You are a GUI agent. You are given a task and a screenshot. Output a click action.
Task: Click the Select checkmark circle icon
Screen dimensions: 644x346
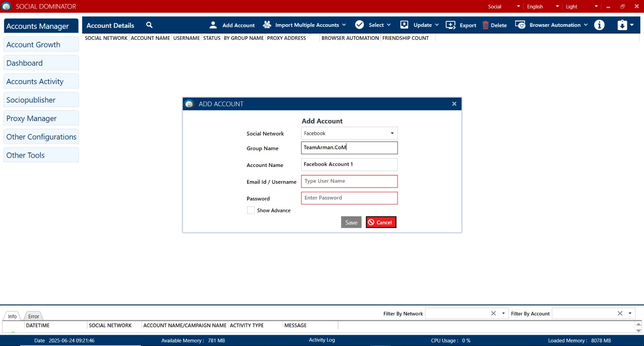tap(359, 25)
